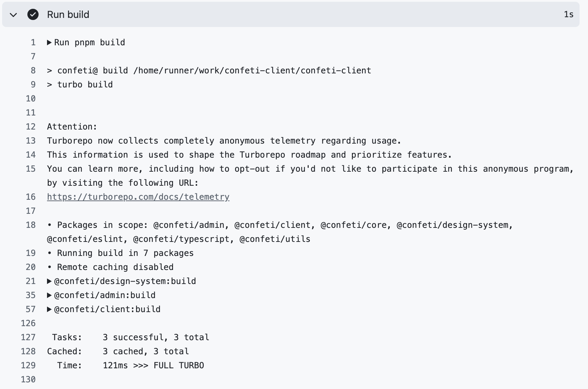The height and width of the screenshot is (389, 588).
Task: Select line number 1
Action: click(33, 42)
